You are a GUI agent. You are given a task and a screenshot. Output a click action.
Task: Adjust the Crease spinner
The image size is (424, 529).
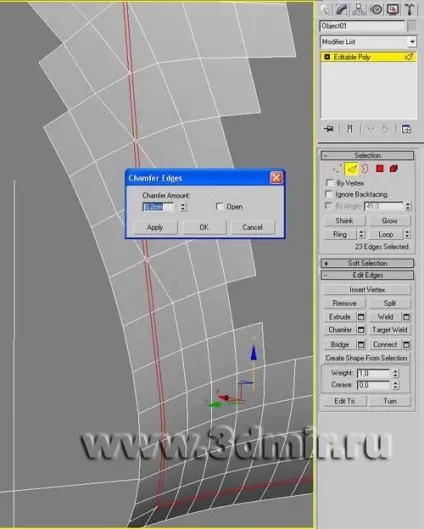pos(395,385)
